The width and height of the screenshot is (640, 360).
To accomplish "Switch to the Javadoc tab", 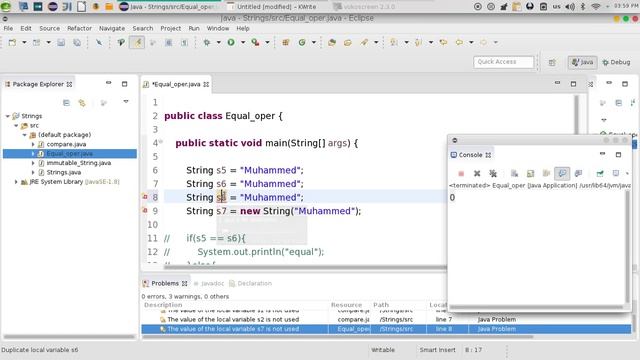I will [209, 283].
